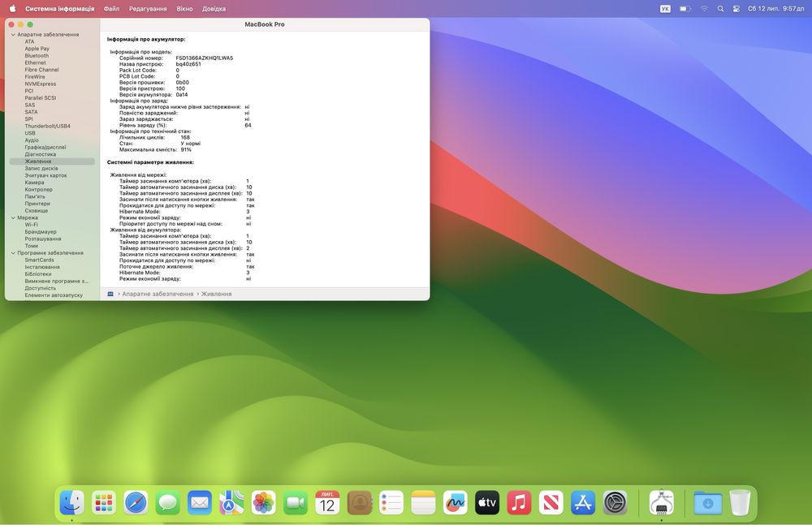Open Finder from the Dock
Viewport: 812px width, 525px height.
[x=72, y=502]
